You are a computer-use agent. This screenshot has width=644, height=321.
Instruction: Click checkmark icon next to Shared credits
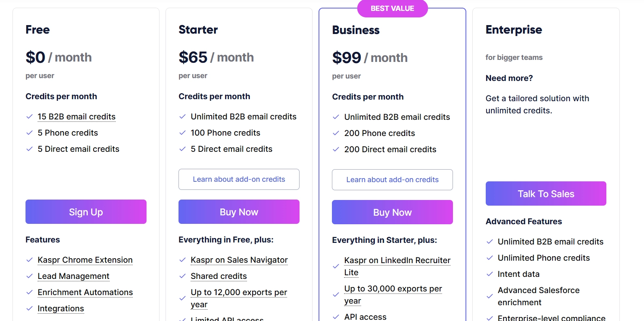coord(182,276)
